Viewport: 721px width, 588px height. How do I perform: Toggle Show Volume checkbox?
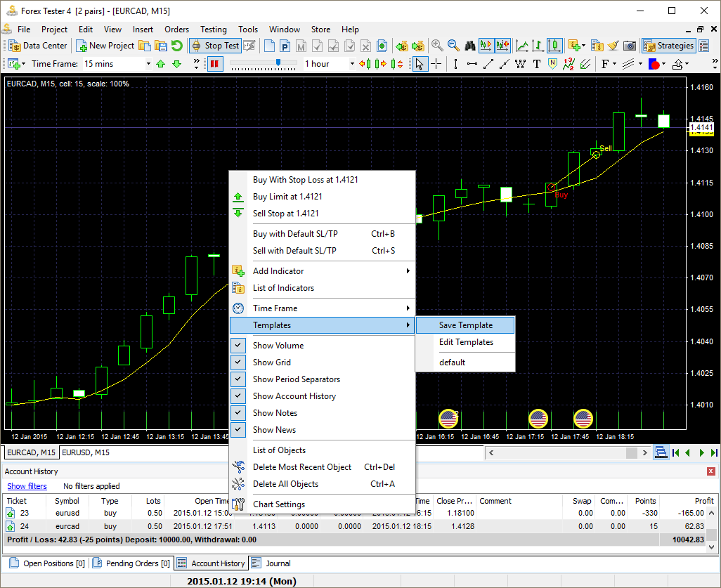tap(238, 345)
